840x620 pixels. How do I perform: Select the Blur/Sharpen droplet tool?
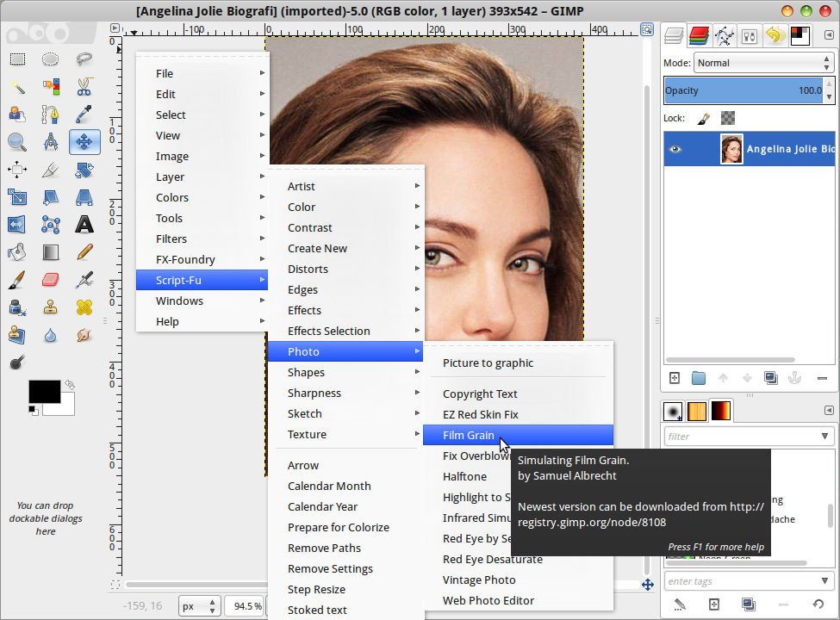(50, 335)
